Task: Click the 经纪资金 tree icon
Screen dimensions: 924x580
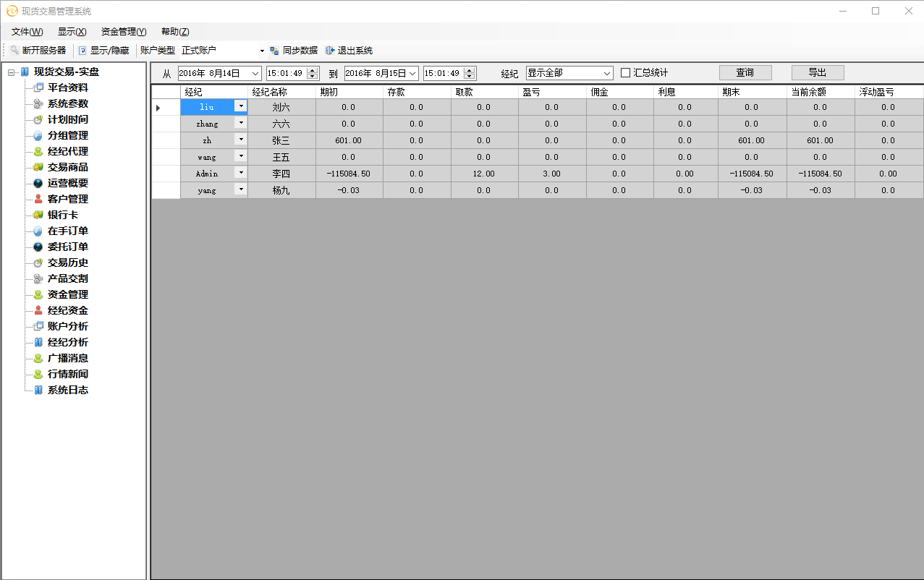Action: [39, 310]
